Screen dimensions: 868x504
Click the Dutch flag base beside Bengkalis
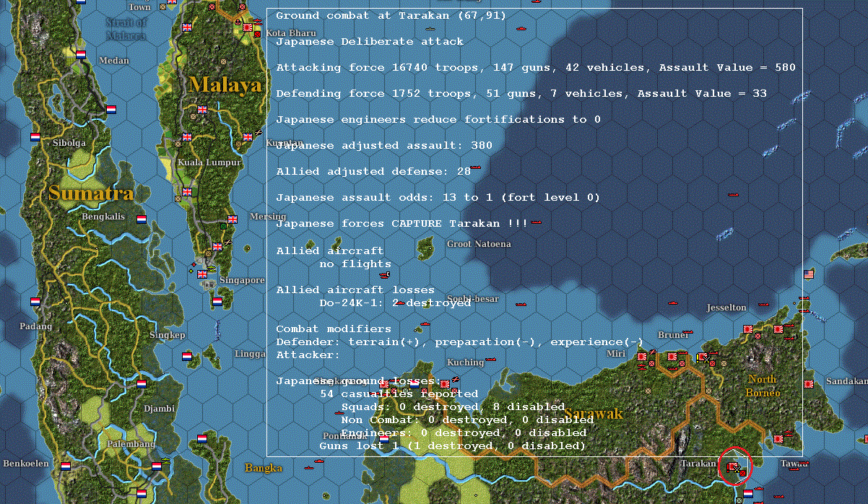tap(142, 219)
